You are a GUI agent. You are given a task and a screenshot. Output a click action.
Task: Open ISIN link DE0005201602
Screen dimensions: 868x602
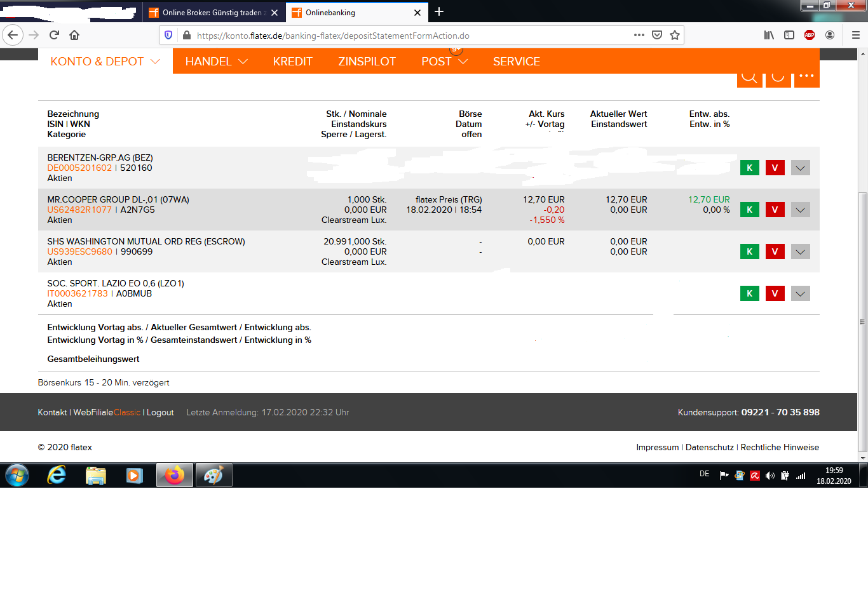click(x=79, y=168)
